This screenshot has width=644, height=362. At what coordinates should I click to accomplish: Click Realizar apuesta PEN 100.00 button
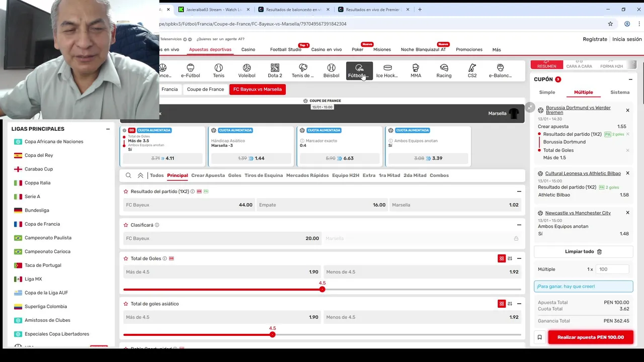[590, 337]
